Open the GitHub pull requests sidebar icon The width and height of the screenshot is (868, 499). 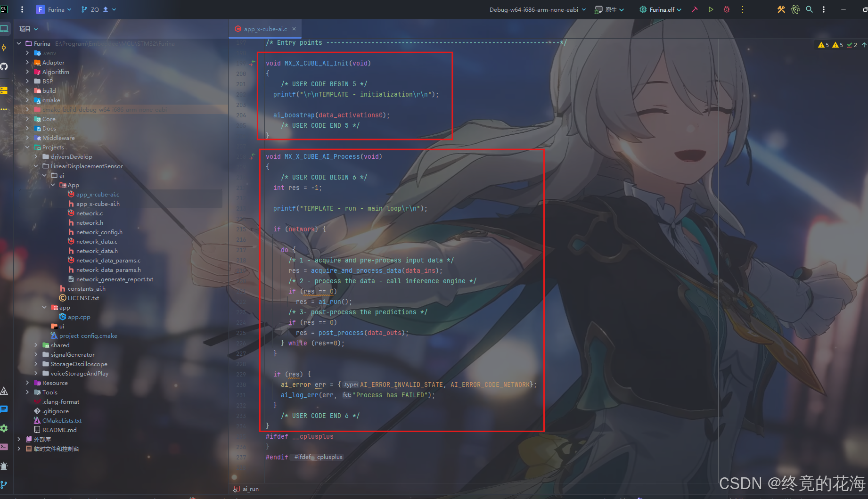(4, 66)
